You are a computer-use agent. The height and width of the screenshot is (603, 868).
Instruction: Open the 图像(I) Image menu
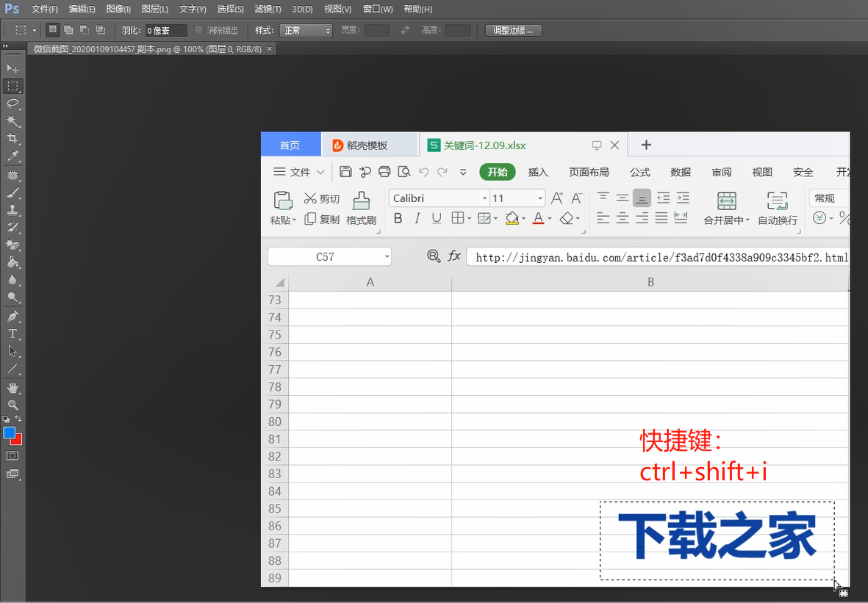pos(118,9)
